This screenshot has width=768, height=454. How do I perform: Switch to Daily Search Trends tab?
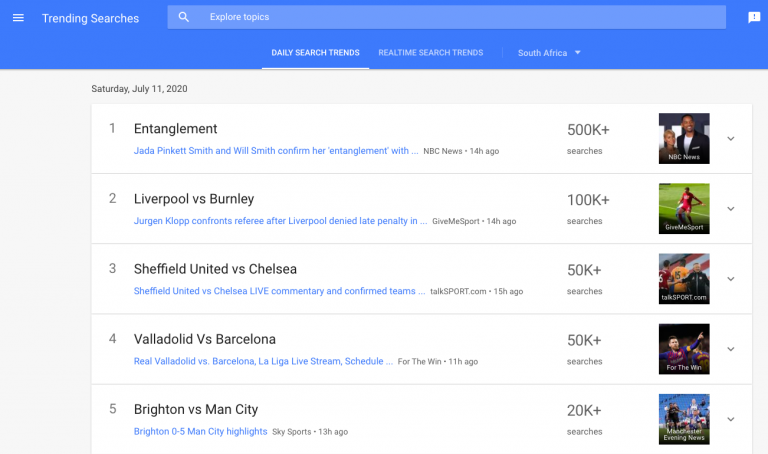click(x=315, y=53)
